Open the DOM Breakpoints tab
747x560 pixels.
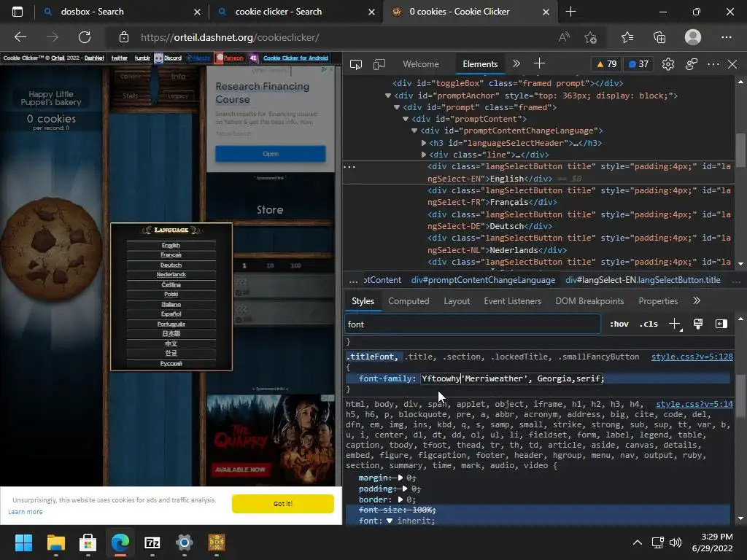[x=589, y=301]
